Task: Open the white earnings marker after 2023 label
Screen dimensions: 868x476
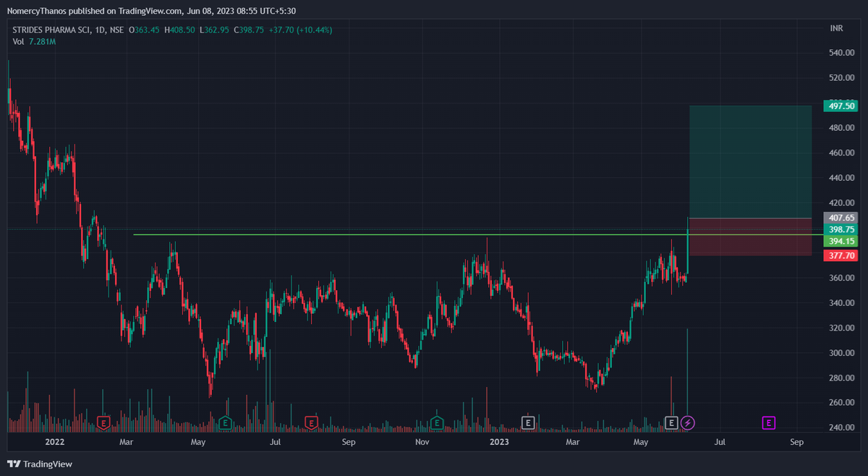Action: [x=528, y=422]
